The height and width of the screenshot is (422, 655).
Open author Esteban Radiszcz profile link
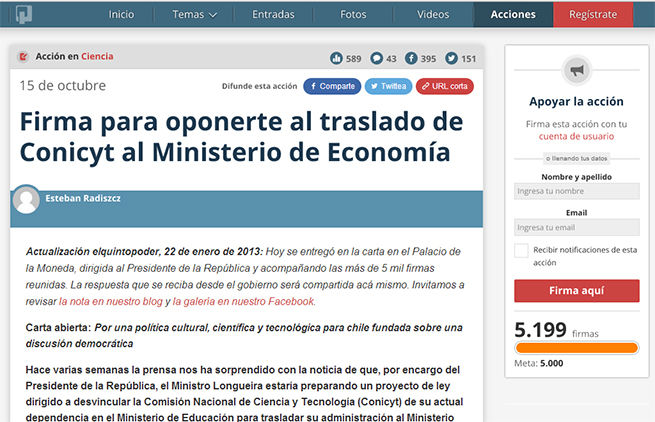83,198
